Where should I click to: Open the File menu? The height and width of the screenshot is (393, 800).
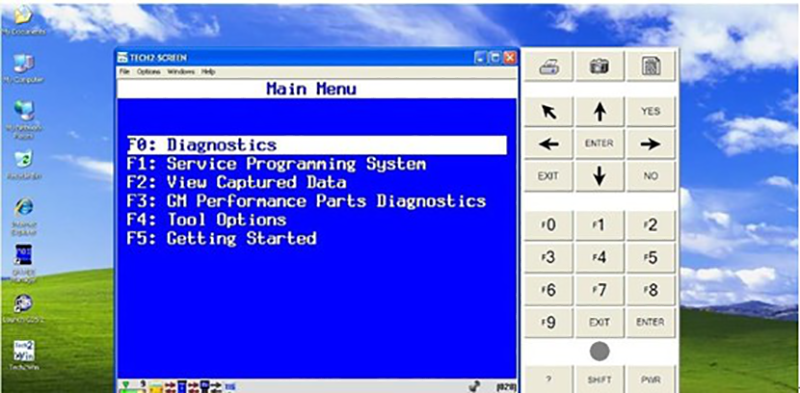tap(124, 72)
